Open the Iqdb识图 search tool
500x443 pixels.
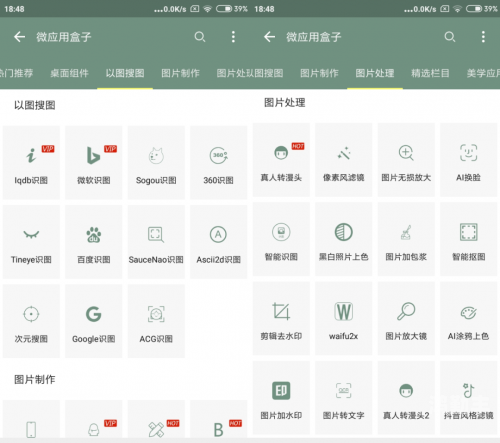tap(31, 162)
